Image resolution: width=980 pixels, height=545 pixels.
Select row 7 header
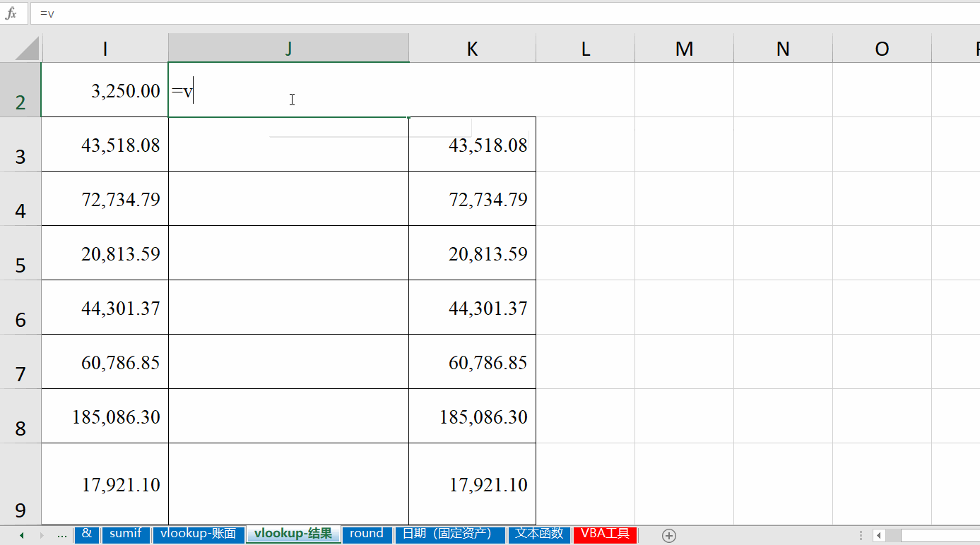(20, 361)
